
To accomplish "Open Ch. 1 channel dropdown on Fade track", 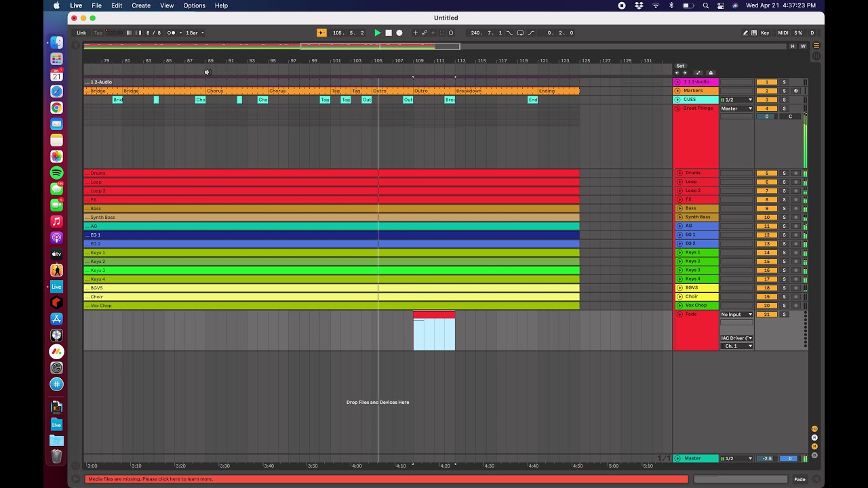I will click(736, 346).
